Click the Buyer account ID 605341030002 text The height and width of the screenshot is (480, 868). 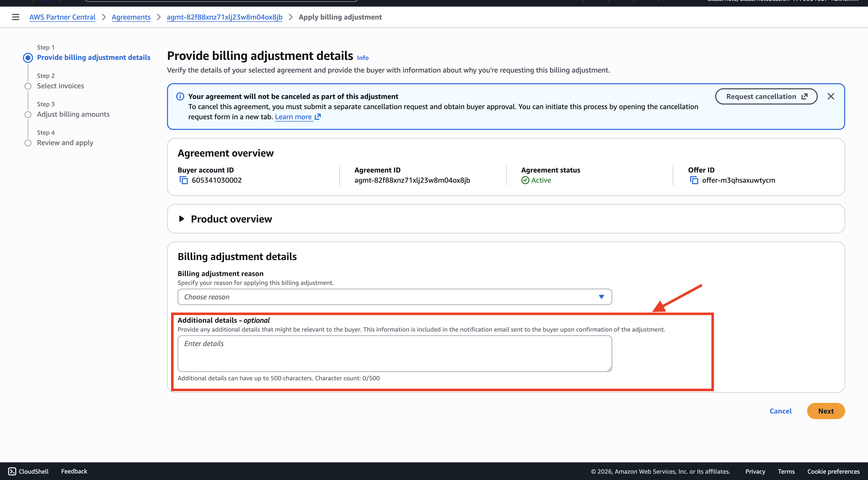tap(217, 180)
